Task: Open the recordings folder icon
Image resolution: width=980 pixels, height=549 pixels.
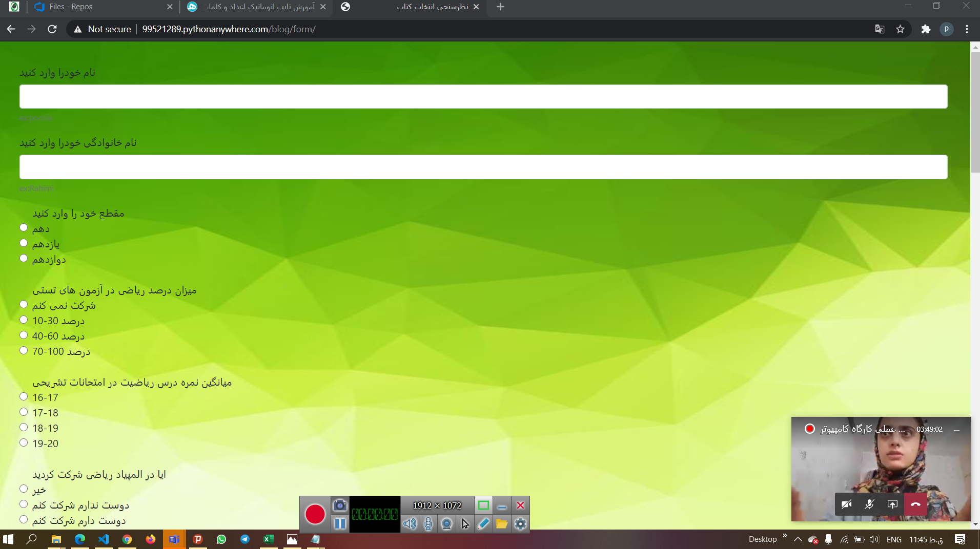Action: point(502,523)
